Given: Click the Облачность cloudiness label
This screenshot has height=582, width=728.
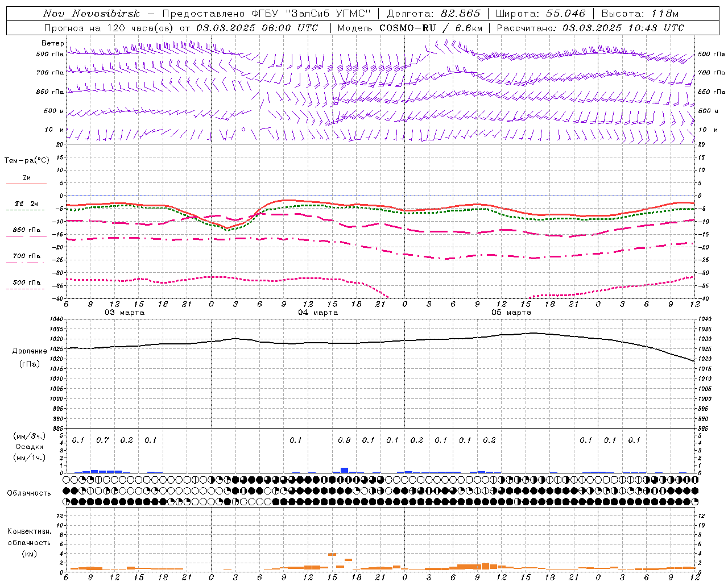Looking at the screenshot, I should coord(29,493).
